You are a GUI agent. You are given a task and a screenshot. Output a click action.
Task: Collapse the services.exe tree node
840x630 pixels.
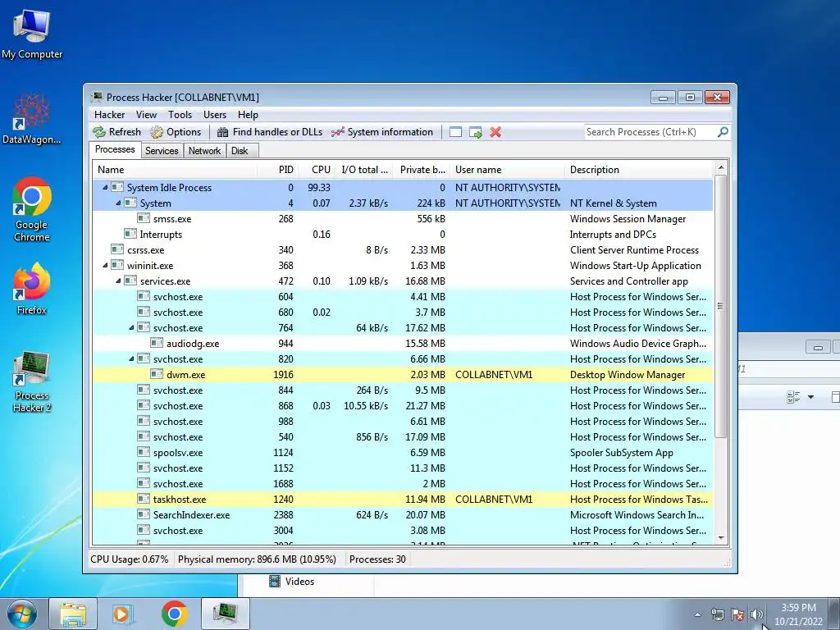point(118,281)
